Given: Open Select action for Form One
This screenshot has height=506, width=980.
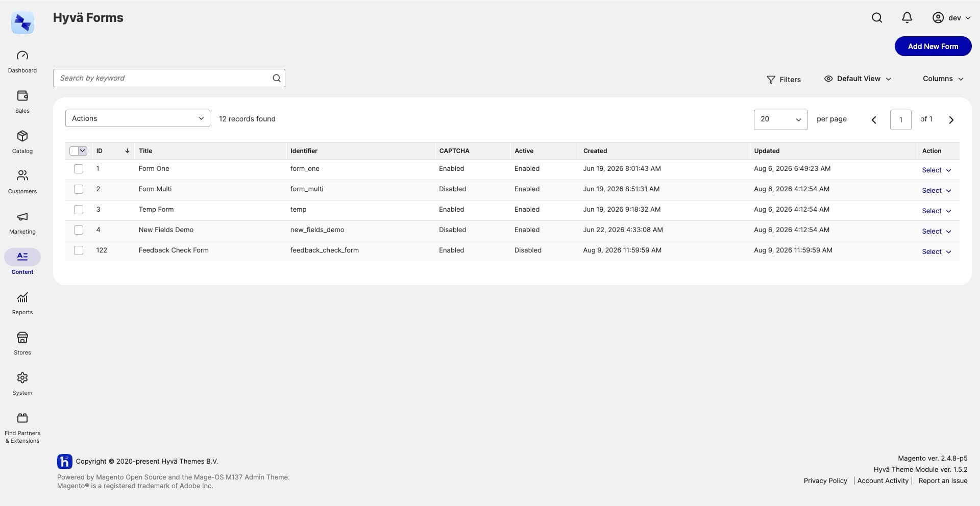Looking at the screenshot, I should point(936,170).
